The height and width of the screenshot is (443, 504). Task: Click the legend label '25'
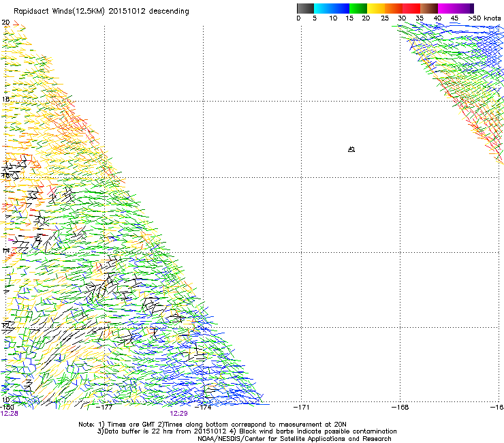[x=385, y=18]
